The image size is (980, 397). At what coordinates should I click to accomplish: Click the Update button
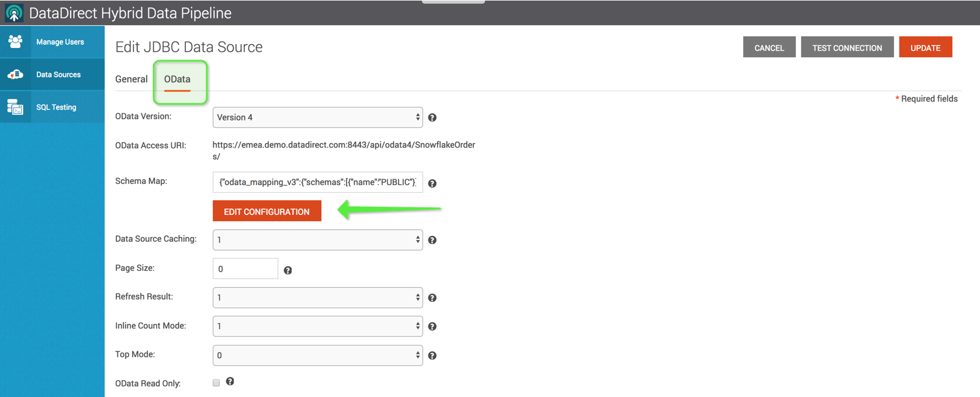pyautogui.click(x=926, y=47)
